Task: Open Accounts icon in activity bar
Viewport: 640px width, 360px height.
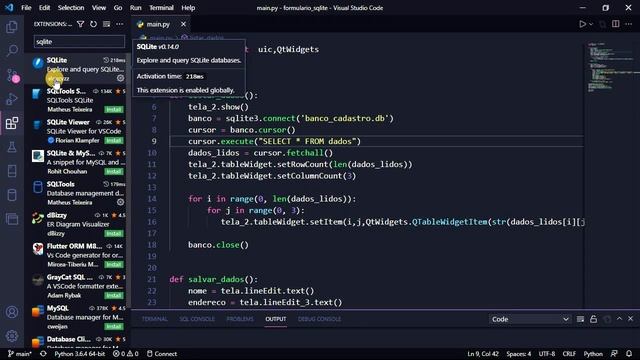Action: (x=12, y=312)
